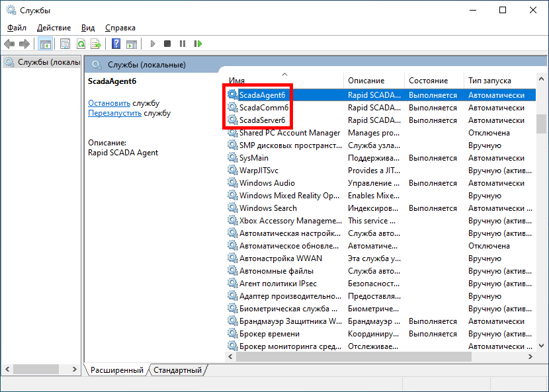This screenshot has height=392, width=549.
Task: Open the Вид menu
Action: (x=88, y=28)
